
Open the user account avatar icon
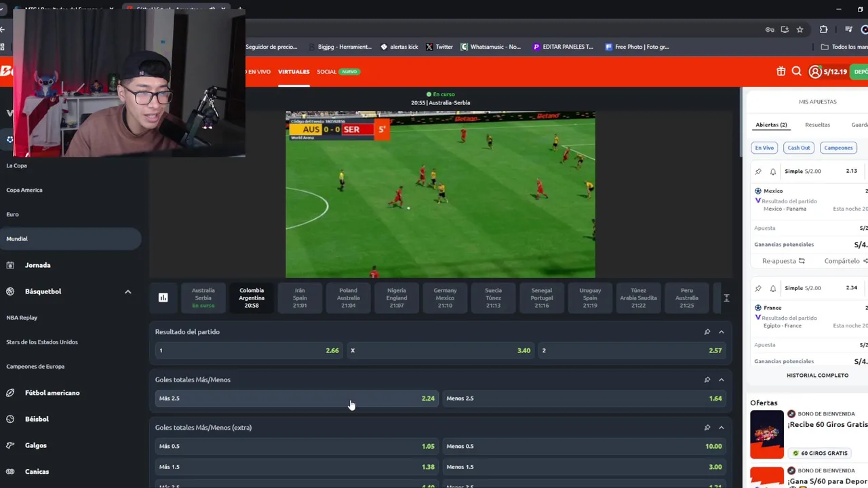pyautogui.click(x=815, y=71)
